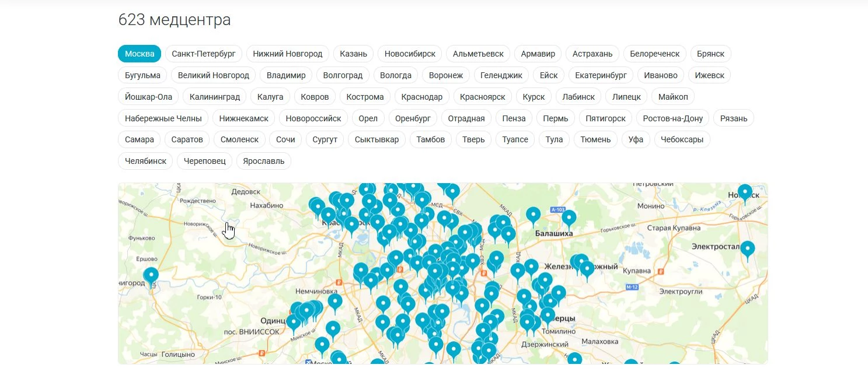Choose the Ейск chip

(549, 75)
